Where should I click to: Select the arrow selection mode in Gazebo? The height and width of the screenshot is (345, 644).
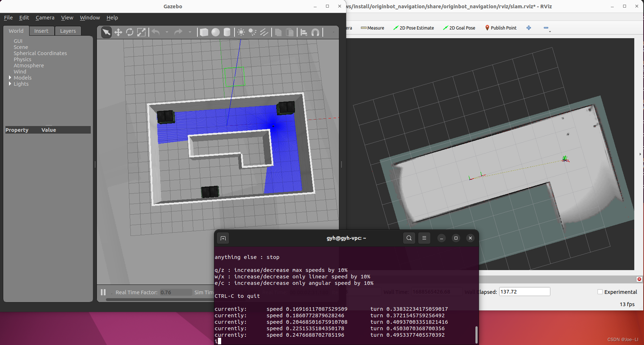point(106,32)
